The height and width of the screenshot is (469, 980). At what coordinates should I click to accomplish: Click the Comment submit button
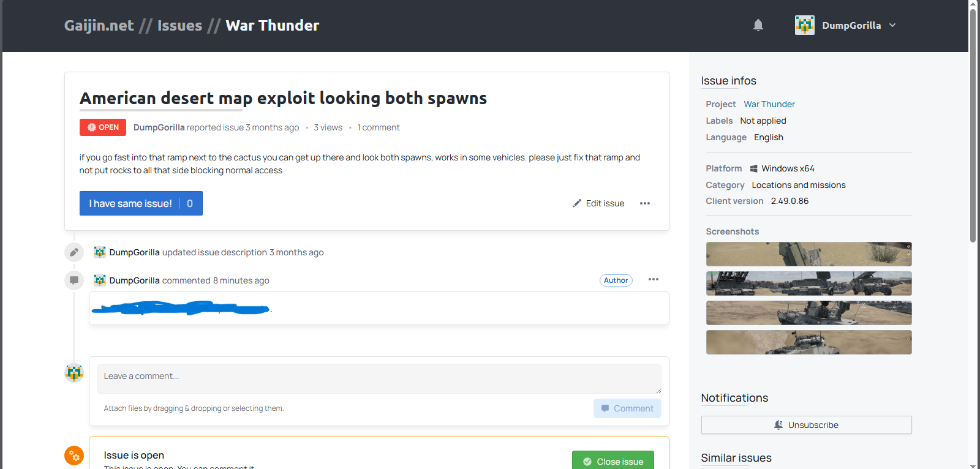coord(627,408)
